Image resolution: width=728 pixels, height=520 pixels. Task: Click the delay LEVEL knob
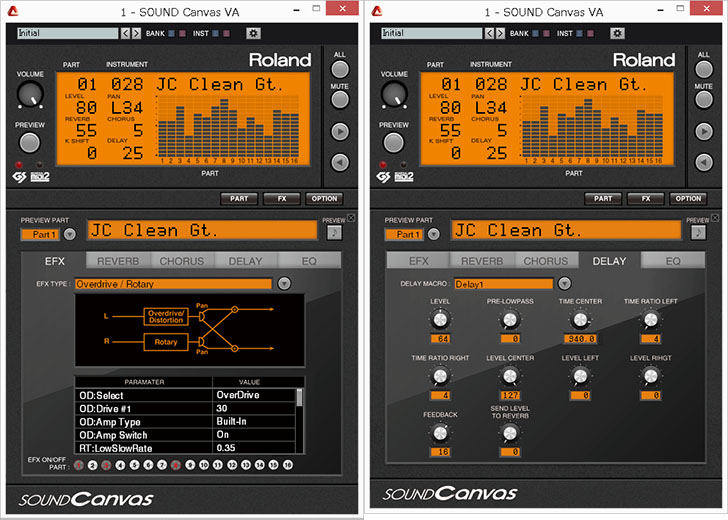(x=440, y=319)
